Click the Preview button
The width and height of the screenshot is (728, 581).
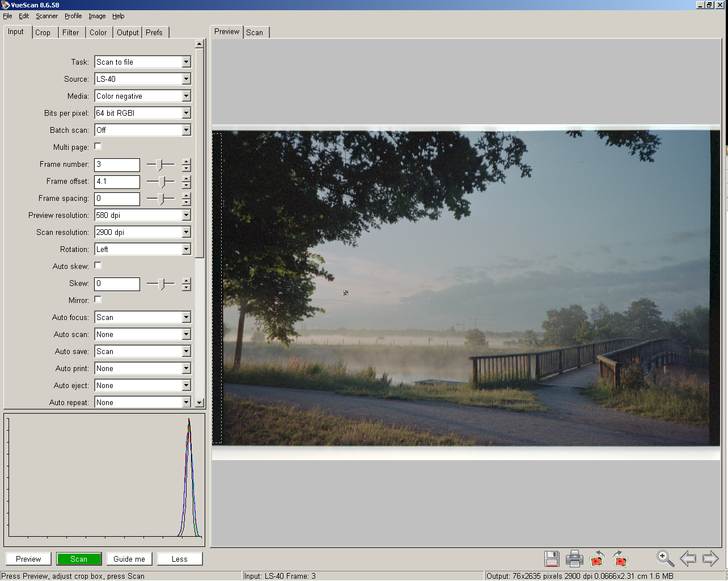click(28, 559)
